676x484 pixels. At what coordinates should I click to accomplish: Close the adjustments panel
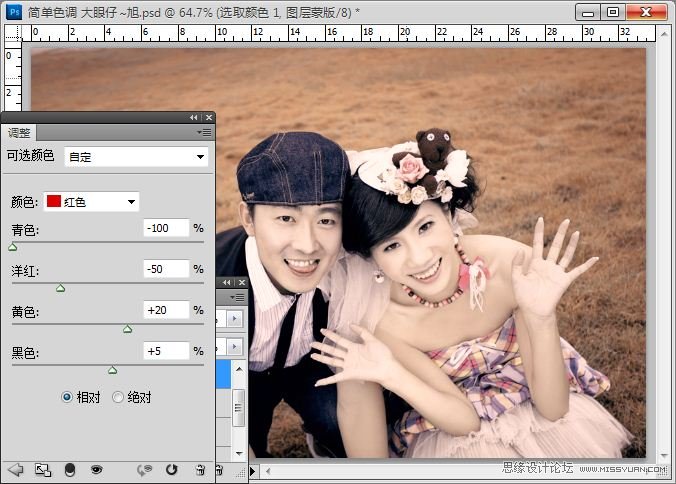[x=209, y=117]
